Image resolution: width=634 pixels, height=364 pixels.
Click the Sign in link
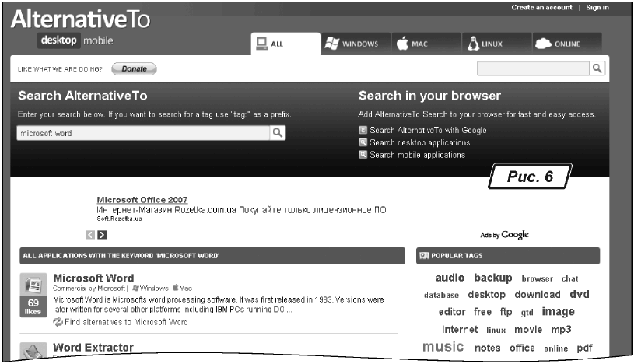click(597, 7)
